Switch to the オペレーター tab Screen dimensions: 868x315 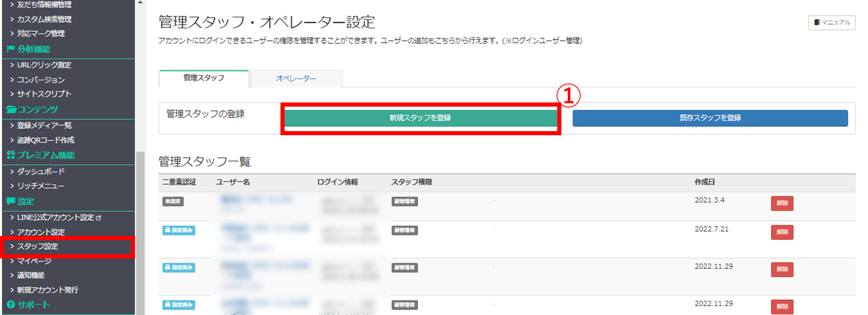tap(296, 79)
